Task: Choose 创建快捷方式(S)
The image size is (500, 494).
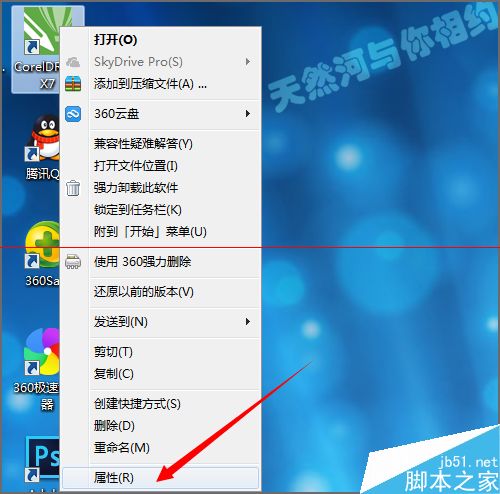Action: 160,404
